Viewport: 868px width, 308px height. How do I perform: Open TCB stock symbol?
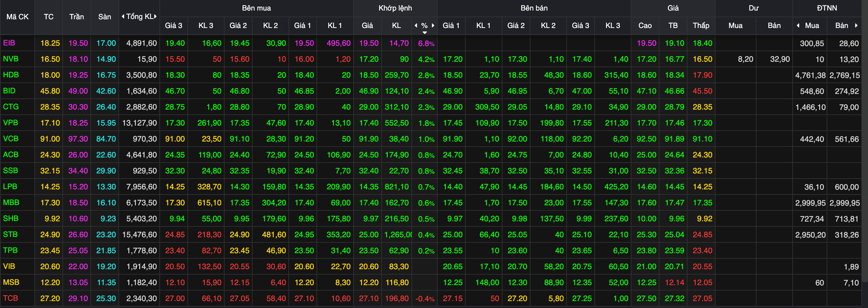pos(11,298)
